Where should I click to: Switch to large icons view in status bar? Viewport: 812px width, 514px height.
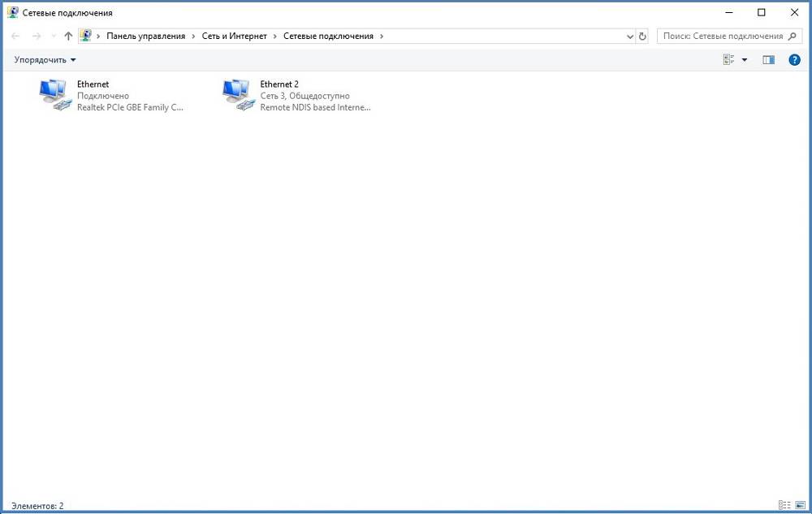point(800,505)
